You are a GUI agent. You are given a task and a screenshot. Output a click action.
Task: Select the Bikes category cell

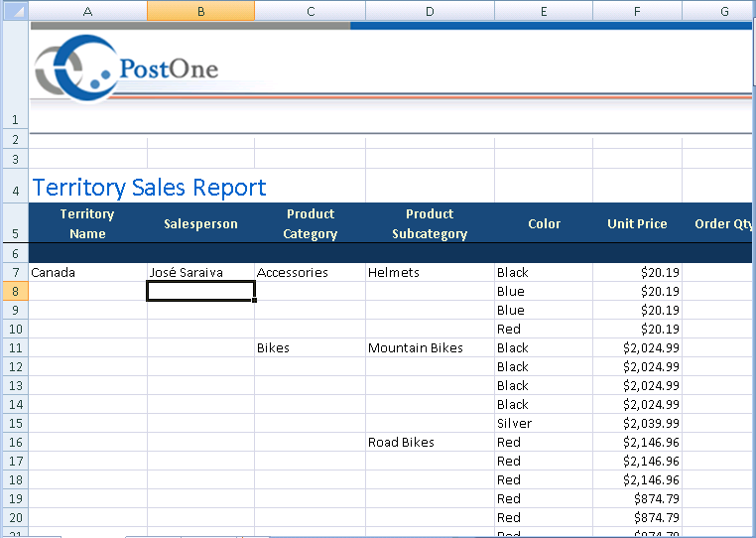(311, 347)
